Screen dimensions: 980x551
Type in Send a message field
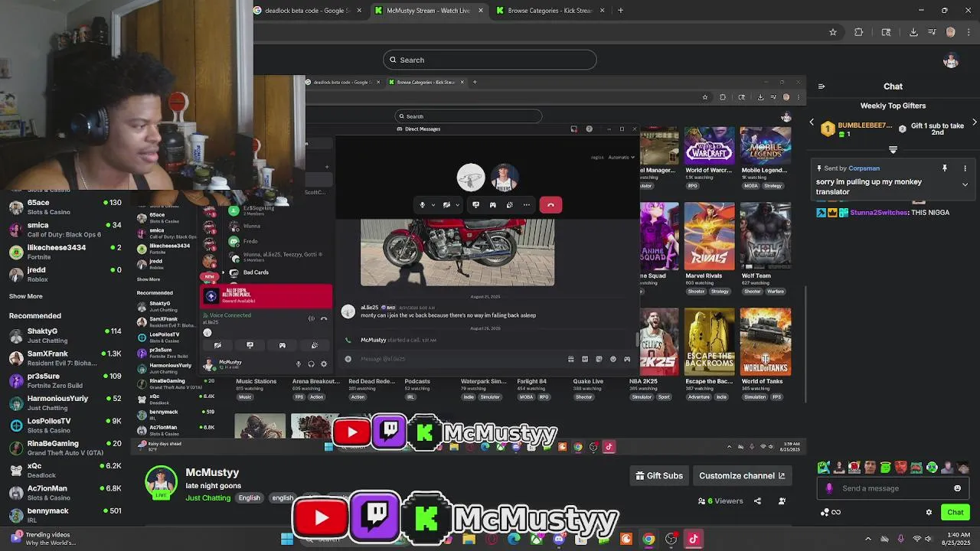pos(892,488)
